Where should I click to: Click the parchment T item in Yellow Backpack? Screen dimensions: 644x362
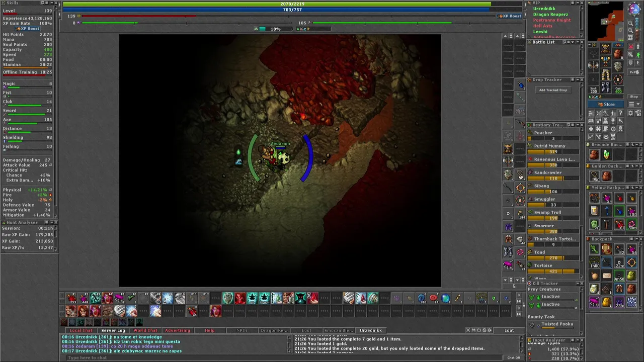(x=594, y=210)
